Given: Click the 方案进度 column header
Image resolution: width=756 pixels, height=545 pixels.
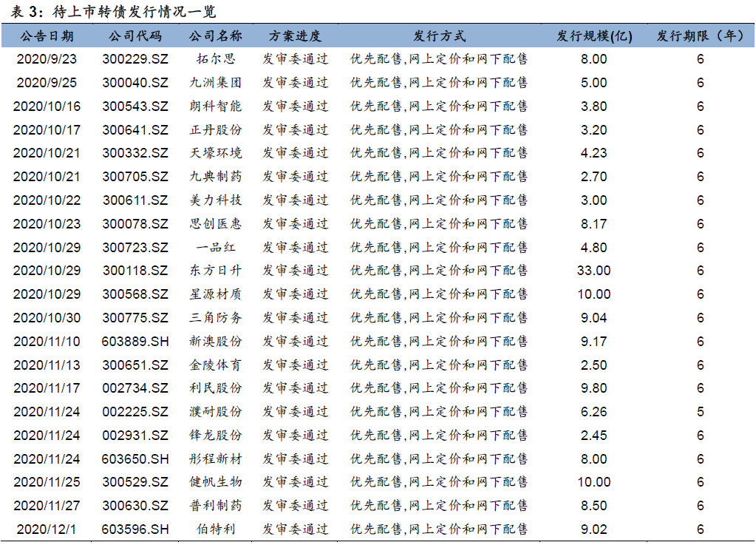Looking at the screenshot, I should click(295, 36).
